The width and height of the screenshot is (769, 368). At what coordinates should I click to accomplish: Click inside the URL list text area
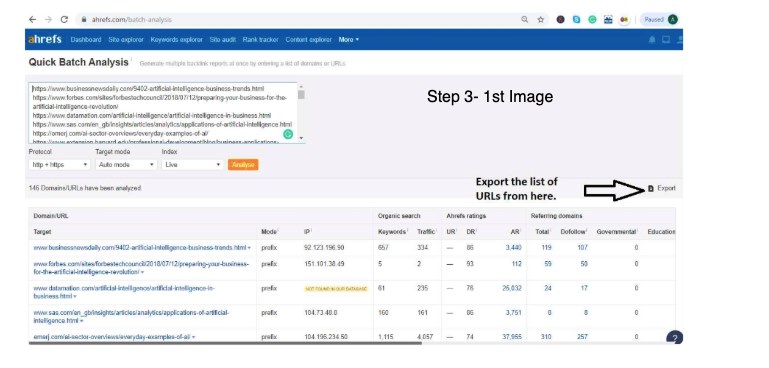tap(162, 113)
